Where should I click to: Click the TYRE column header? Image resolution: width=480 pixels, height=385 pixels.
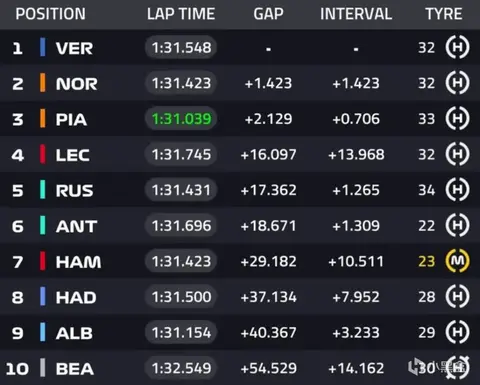[444, 14]
